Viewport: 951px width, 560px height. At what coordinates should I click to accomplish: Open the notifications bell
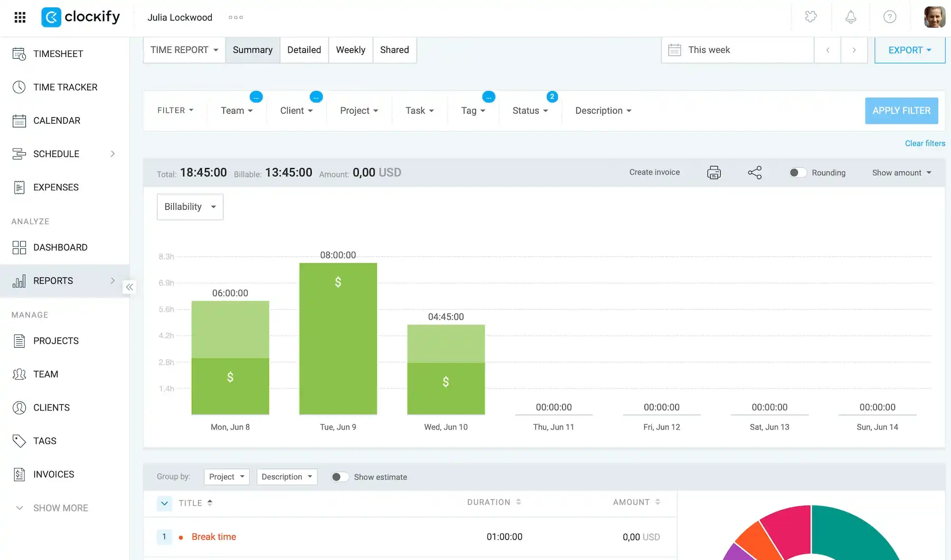tap(851, 17)
